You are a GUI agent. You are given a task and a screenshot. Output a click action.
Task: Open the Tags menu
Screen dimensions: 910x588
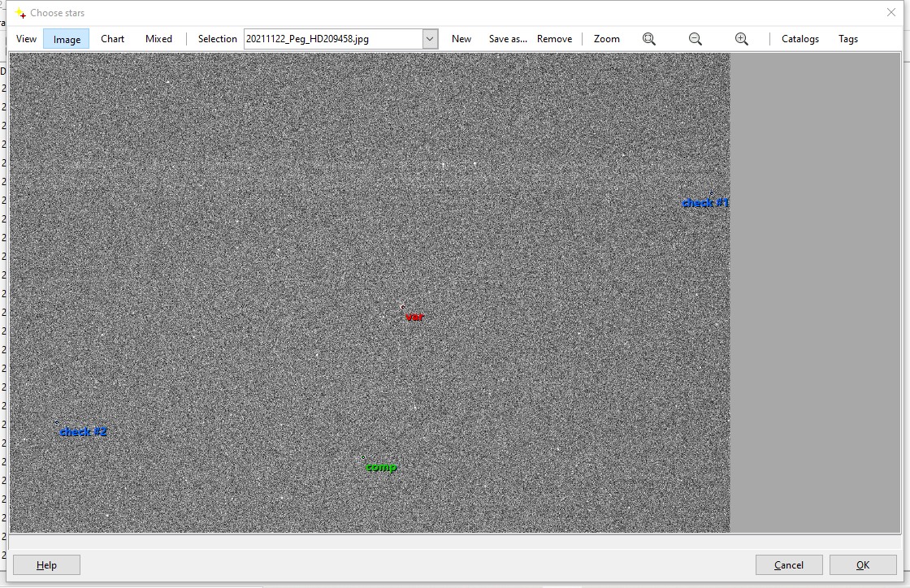click(847, 39)
